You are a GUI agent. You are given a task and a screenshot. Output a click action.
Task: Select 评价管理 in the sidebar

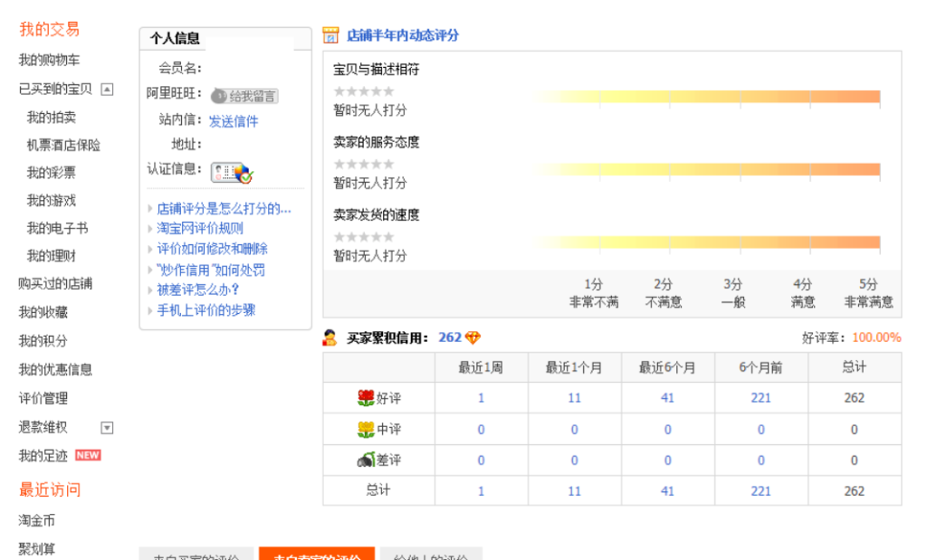tap(43, 398)
